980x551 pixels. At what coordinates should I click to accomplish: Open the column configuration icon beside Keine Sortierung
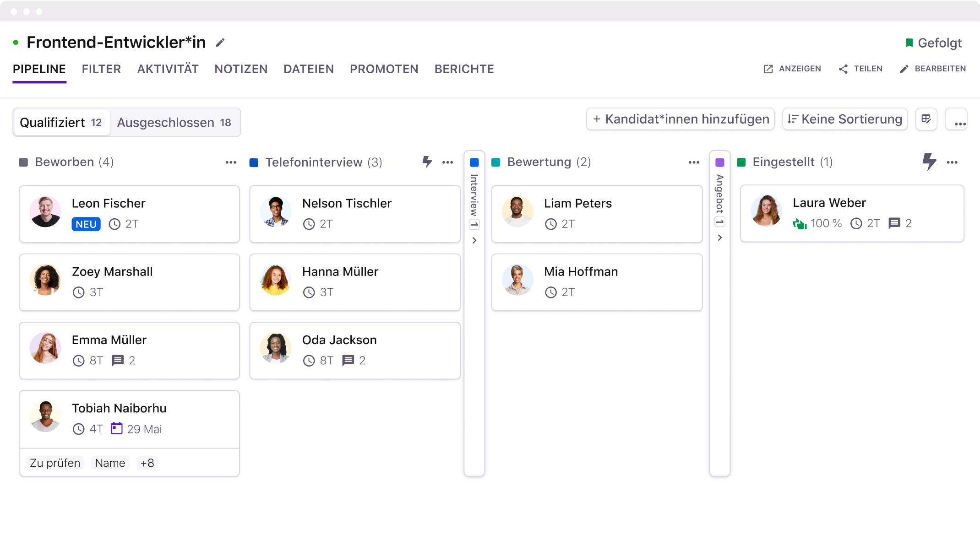(x=926, y=119)
